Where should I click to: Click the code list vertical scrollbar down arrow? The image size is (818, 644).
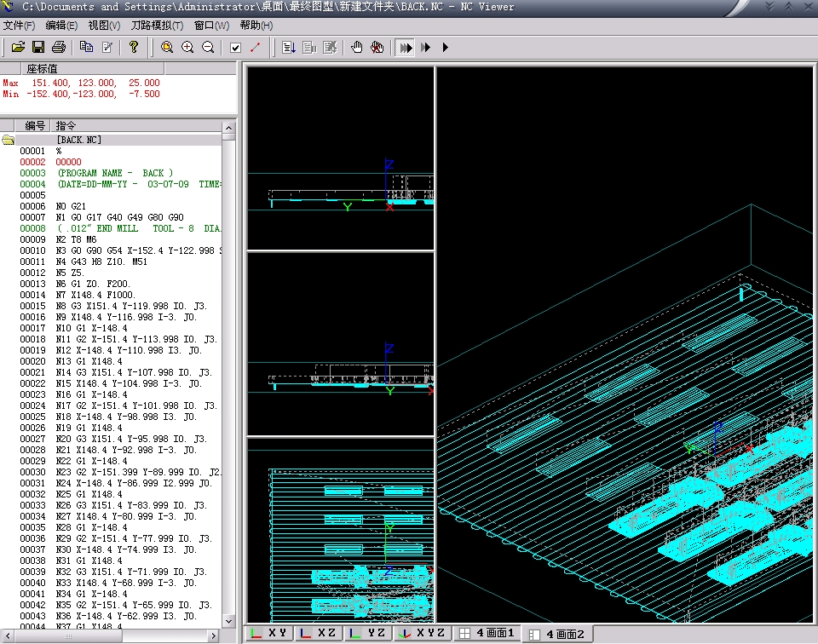coord(228,623)
